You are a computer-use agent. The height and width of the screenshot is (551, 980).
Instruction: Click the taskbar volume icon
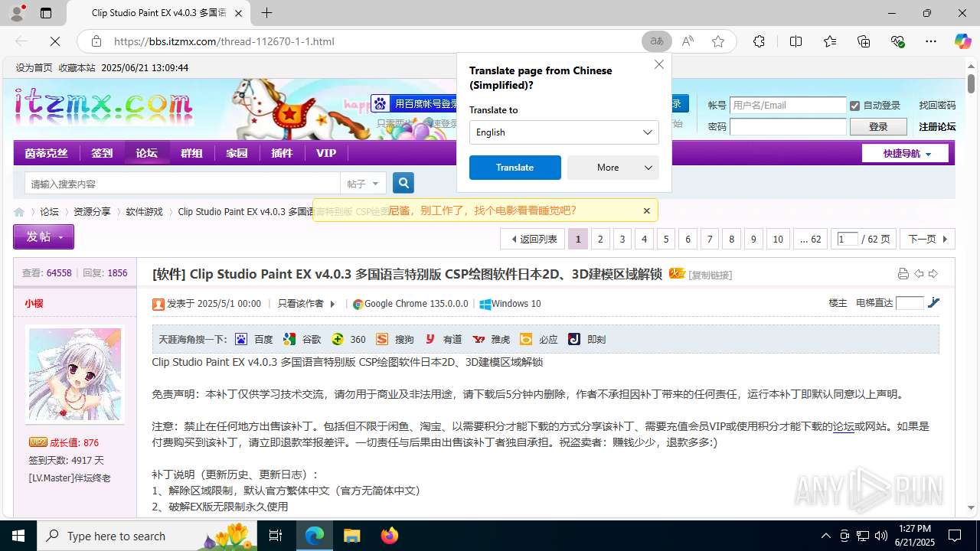coord(880,536)
